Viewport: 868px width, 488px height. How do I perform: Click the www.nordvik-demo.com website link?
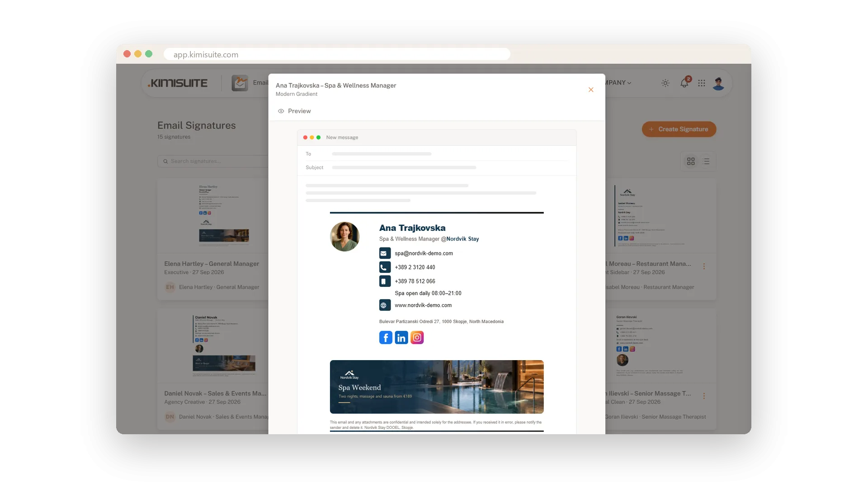[x=423, y=305]
